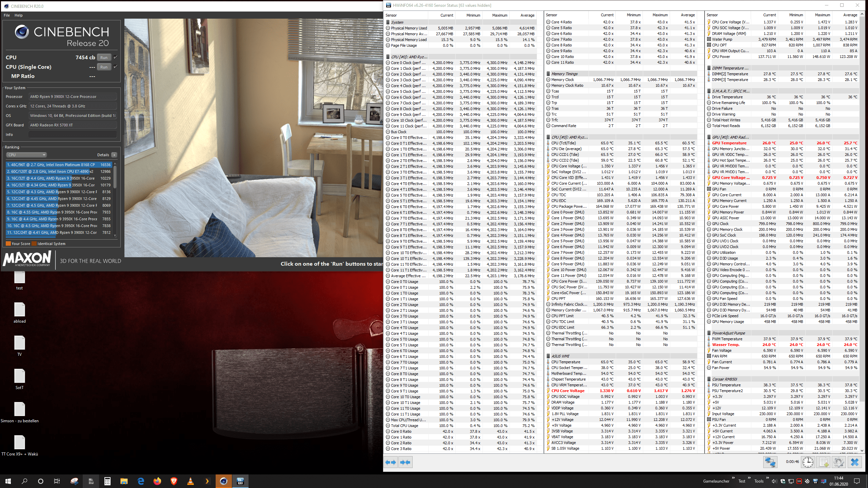Collapse the ASUS WMI sensor group

(x=621, y=356)
